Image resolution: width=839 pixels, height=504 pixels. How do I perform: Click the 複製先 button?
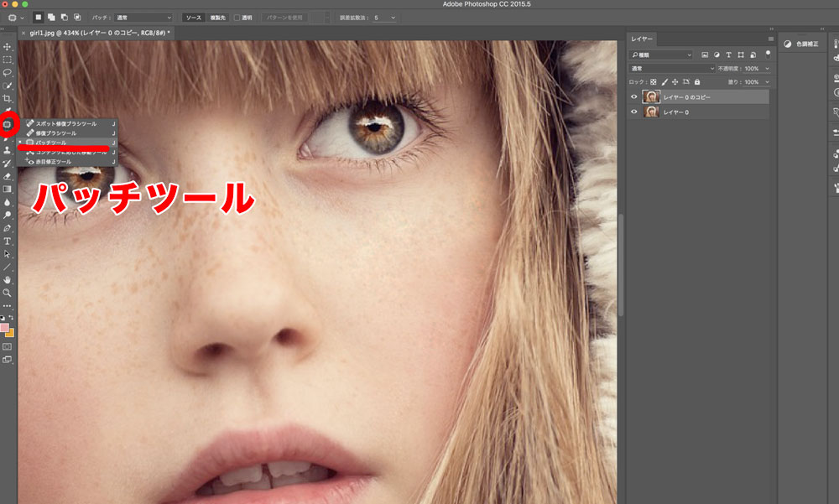pyautogui.click(x=217, y=18)
